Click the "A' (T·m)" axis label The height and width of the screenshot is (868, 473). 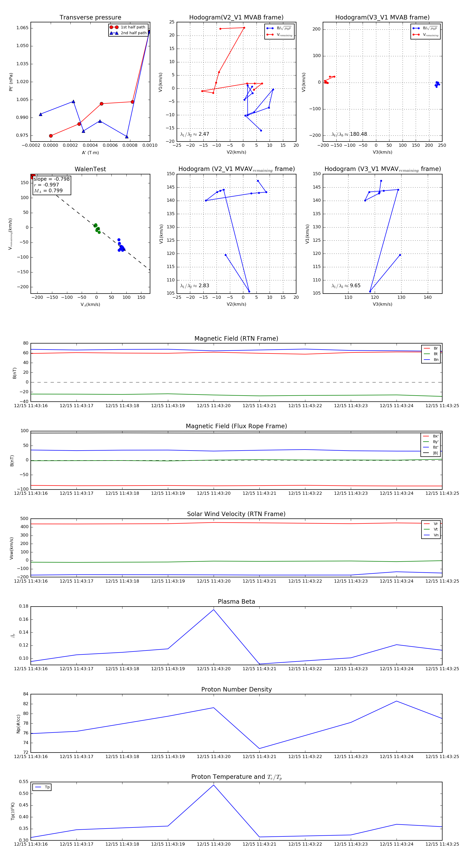(90, 153)
